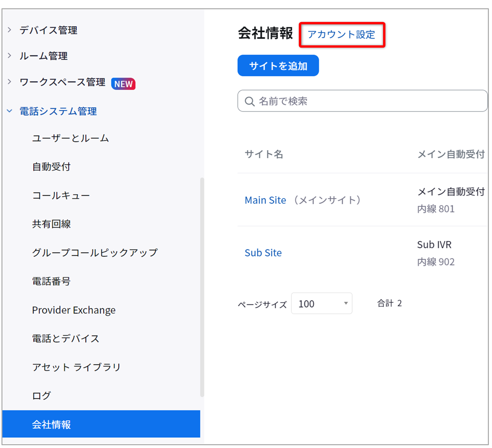This screenshot has height=448, width=492.
Task: Open アセット ライブラリ in sidebar
Action: coord(76,367)
